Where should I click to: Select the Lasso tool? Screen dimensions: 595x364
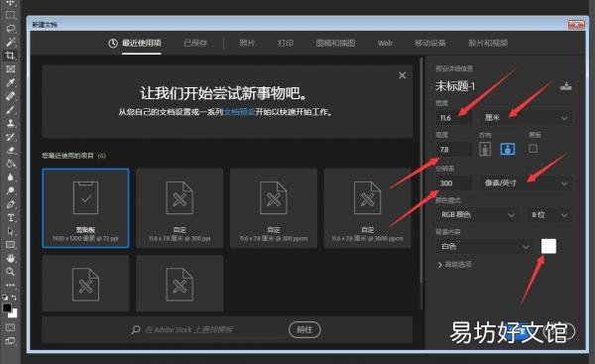click(x=10, y=29)
